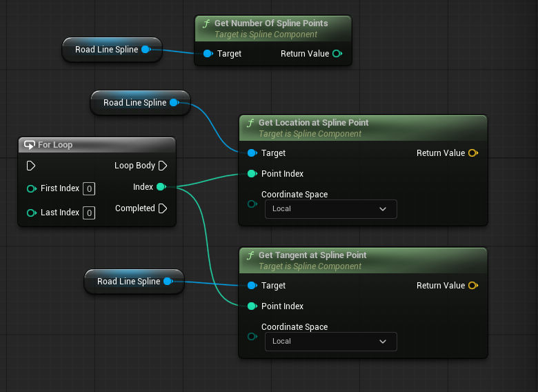Click Point Index pin on Get Tangent node

252,306
